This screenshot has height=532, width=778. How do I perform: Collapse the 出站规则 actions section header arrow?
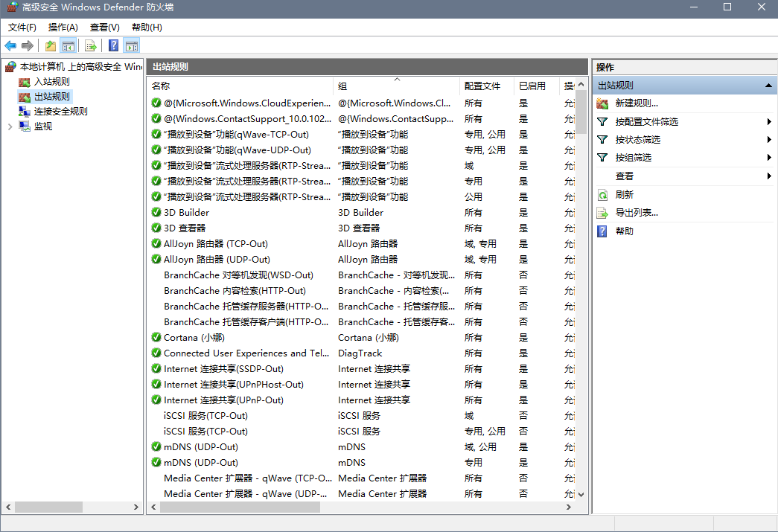point(768,86)
